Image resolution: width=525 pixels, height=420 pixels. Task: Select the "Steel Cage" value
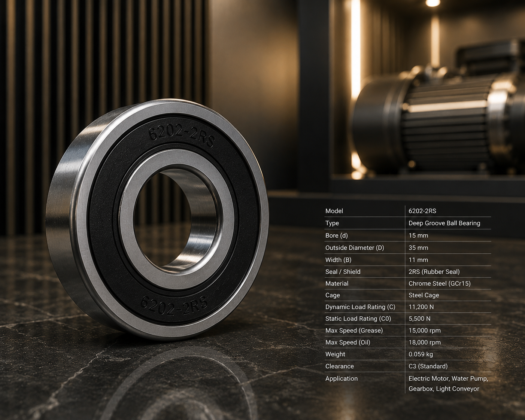[x=424, y=295]
